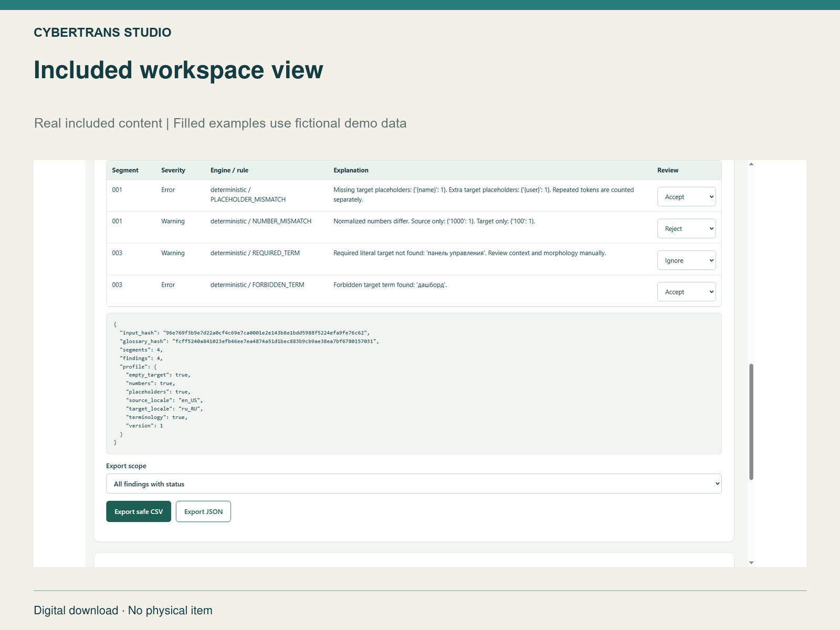840x630 pixels.
Task: Click the Review column header
Action: point(668,170)
